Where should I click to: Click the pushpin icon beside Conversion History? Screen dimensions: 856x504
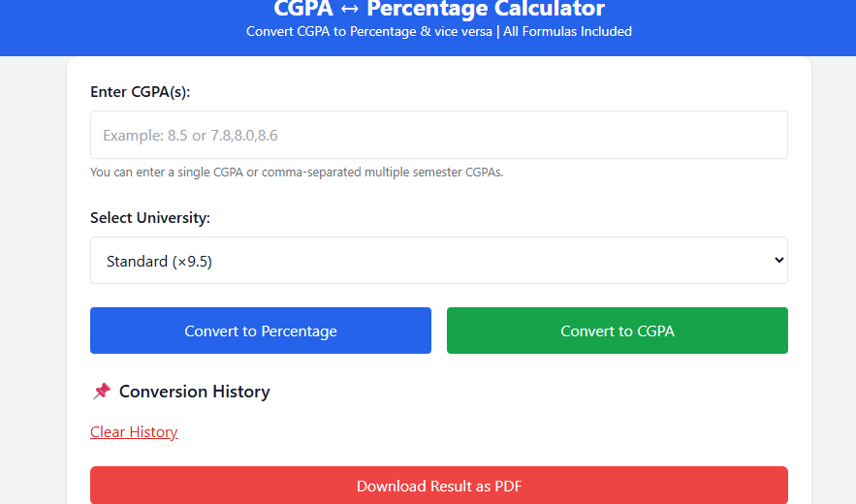pos(102,391)
